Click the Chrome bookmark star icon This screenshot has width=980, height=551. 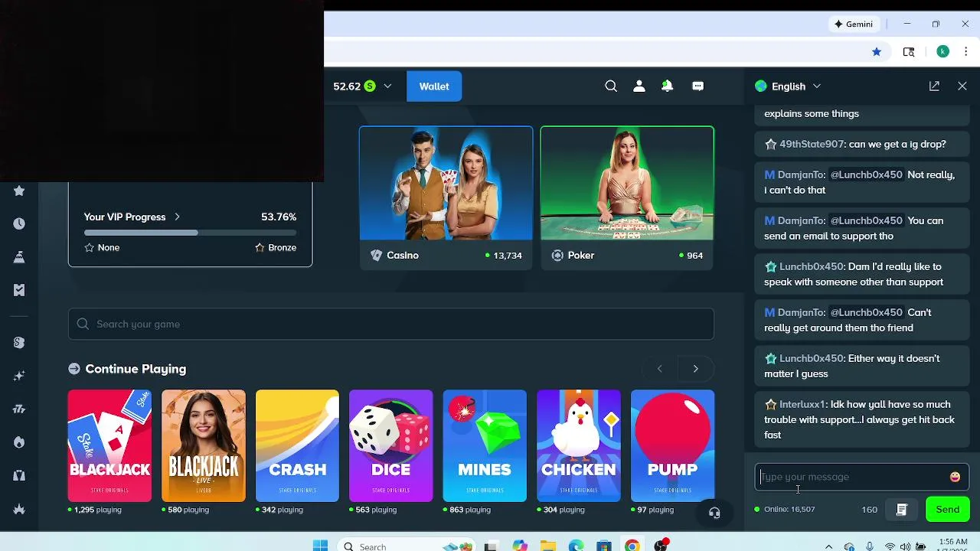(877, 52)
